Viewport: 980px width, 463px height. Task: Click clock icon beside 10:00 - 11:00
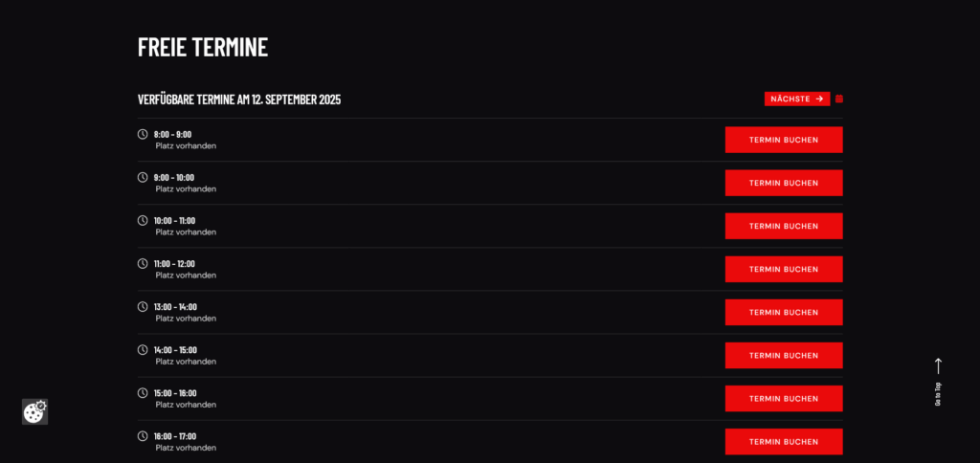click(143, 220)
